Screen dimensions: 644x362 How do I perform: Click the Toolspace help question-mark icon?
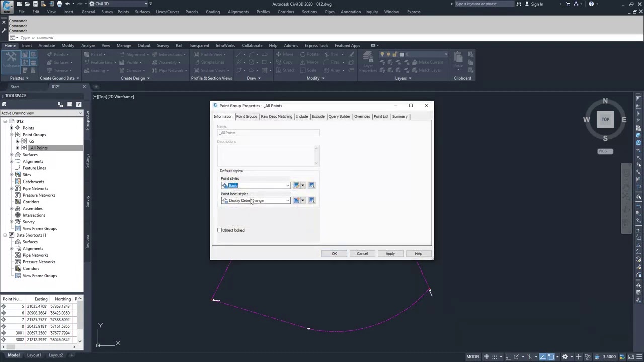click(79, 104)
